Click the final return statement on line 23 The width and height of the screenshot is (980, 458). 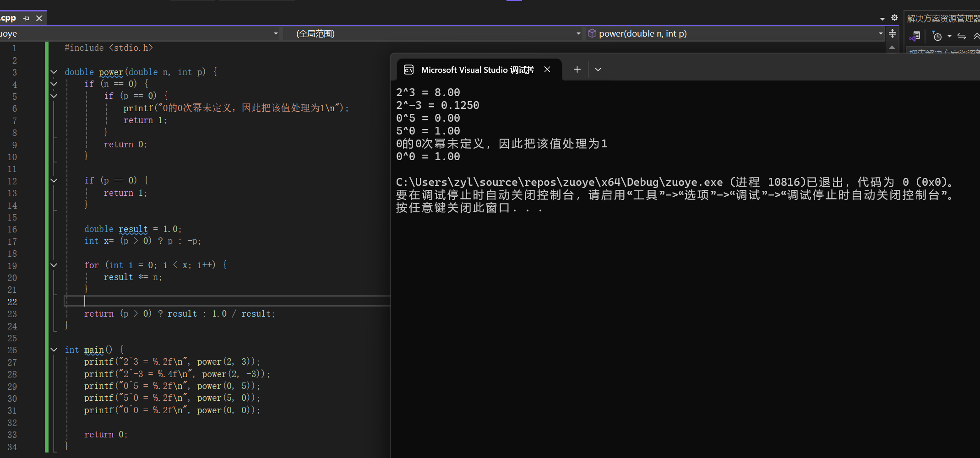click(x=180, y=314)
